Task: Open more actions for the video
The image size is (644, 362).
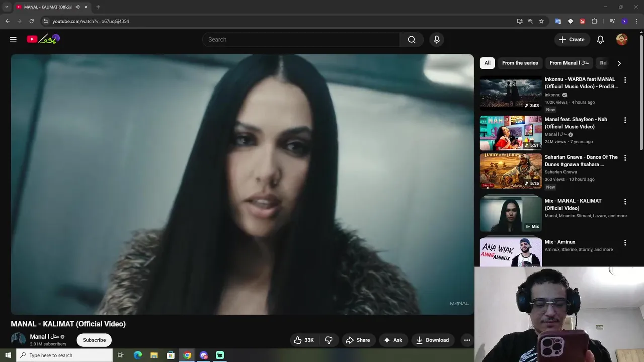Action: [x=467, y=340]
